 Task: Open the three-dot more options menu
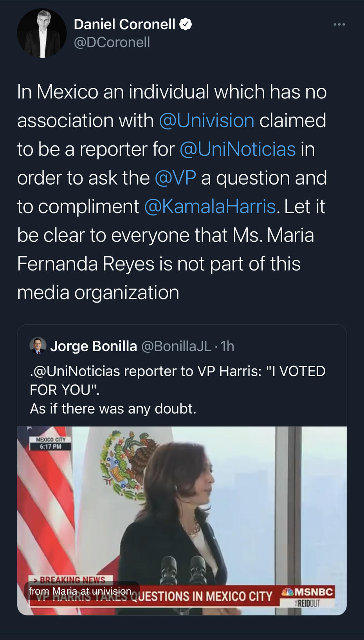339,25
